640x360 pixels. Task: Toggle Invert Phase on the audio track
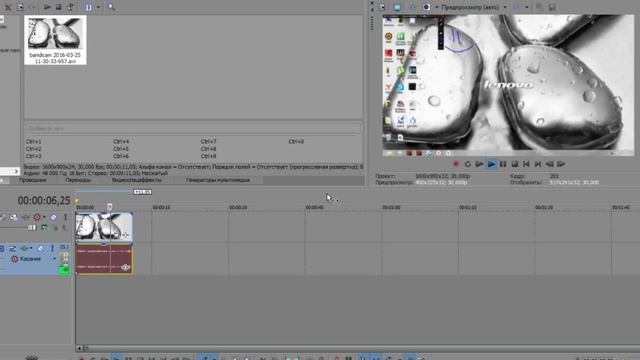[x=12, y=248]
